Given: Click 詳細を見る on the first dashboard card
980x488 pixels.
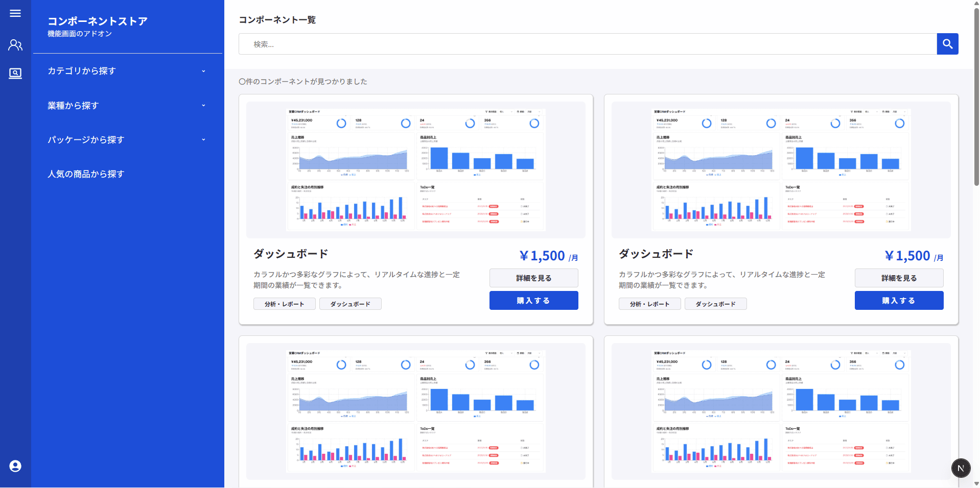Looking at the screenshot, I should tap(533, 278).
